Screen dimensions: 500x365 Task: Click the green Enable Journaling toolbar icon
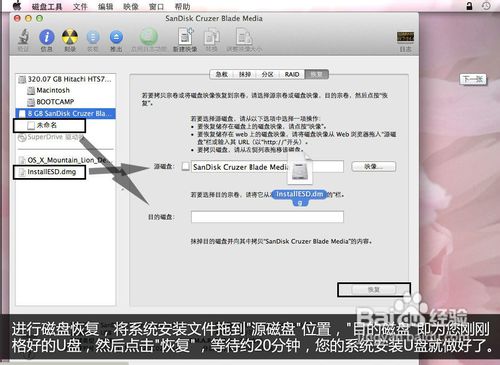[149, 37]
